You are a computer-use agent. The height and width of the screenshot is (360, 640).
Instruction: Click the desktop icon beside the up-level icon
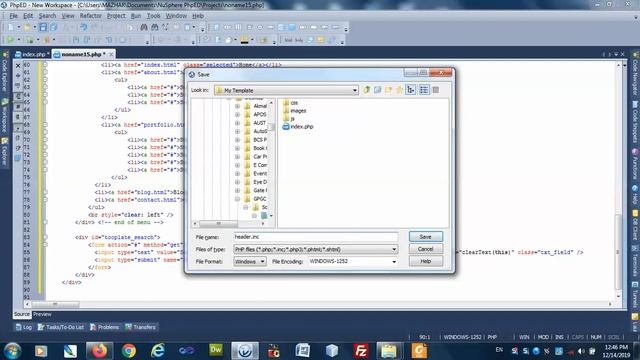pyautogui.click(x=378, y=90)
